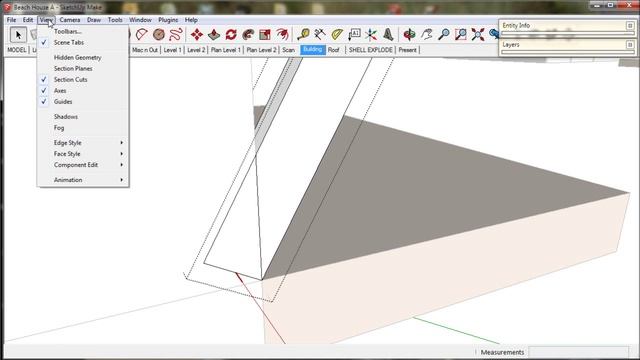The height and width of the screenshot is (360, 640).
Task: Select the Pan hand tool
Action: [427, 35]
